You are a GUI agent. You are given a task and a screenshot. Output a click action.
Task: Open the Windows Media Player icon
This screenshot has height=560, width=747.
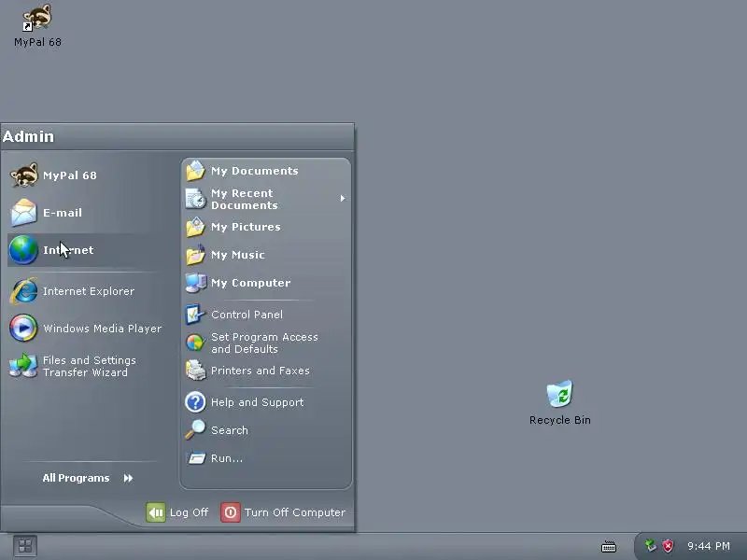(x=23, y=329)
